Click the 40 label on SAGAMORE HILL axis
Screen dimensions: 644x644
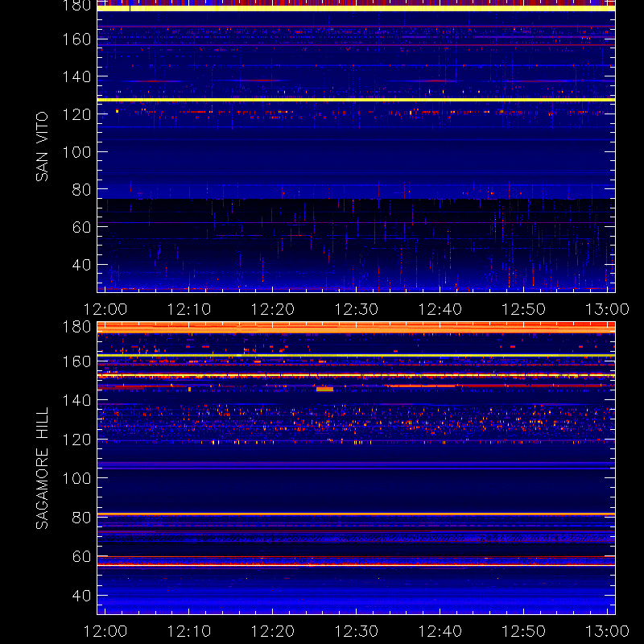[81, 596]
